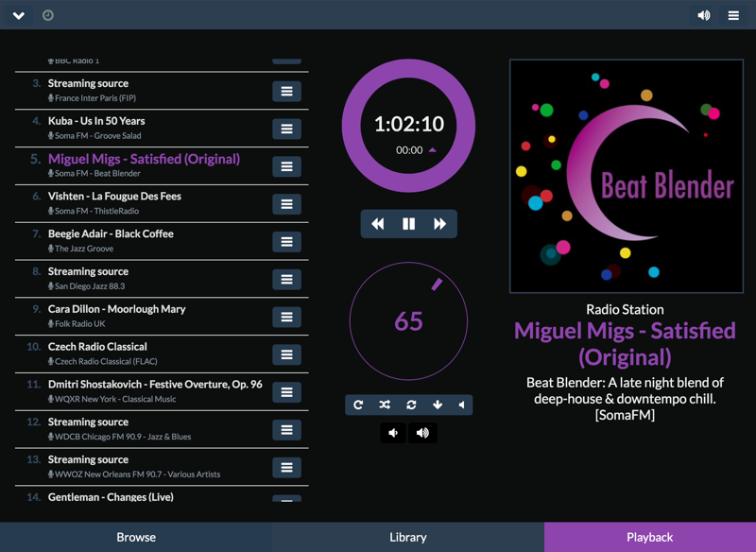Raise volume with the volume-up button
This screenshot has height=552, width=756.
422,433
